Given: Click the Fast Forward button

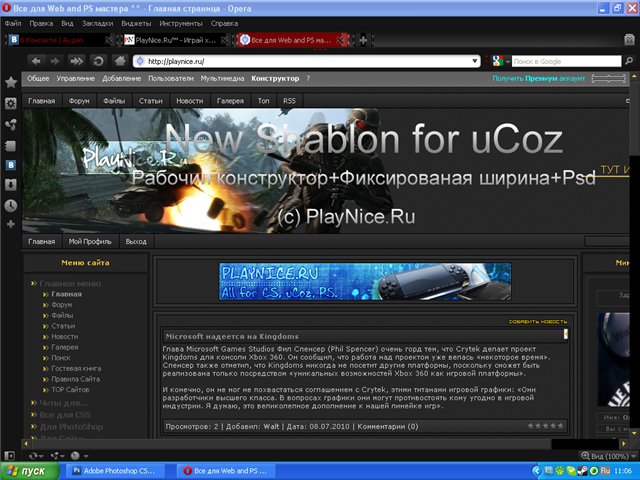Looking at the screenshot, I should [76, 61].
